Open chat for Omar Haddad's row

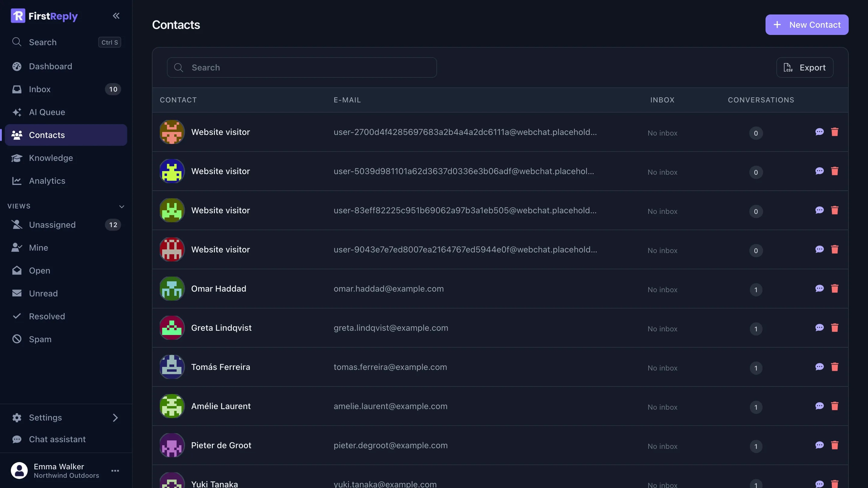point(819,289)
